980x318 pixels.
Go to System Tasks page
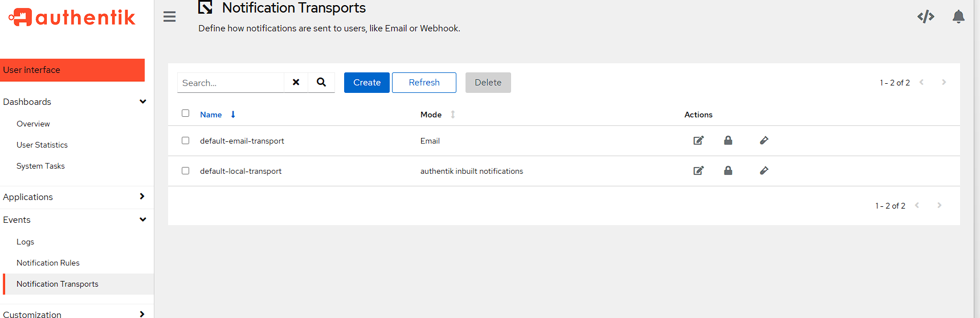coord(40,166)
